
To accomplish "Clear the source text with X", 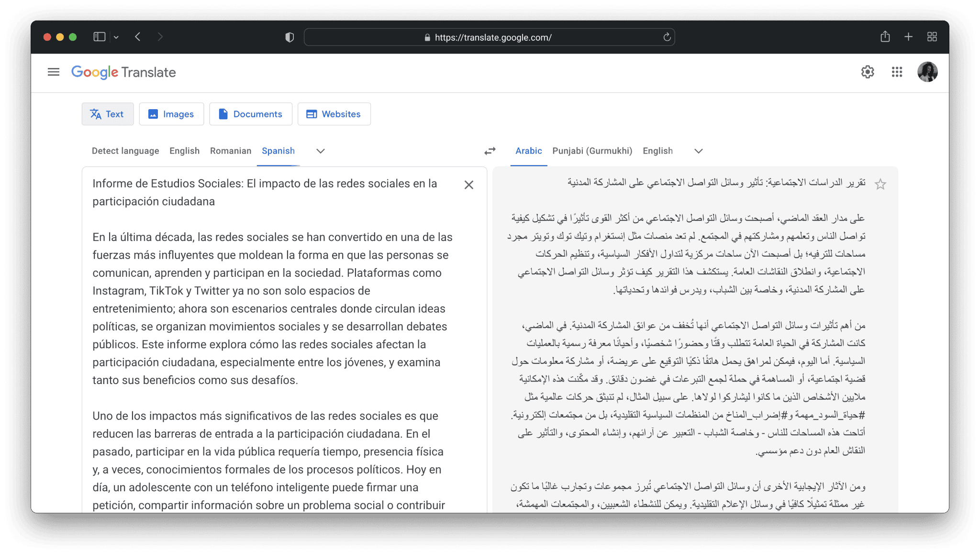I will tap(468, 185).
